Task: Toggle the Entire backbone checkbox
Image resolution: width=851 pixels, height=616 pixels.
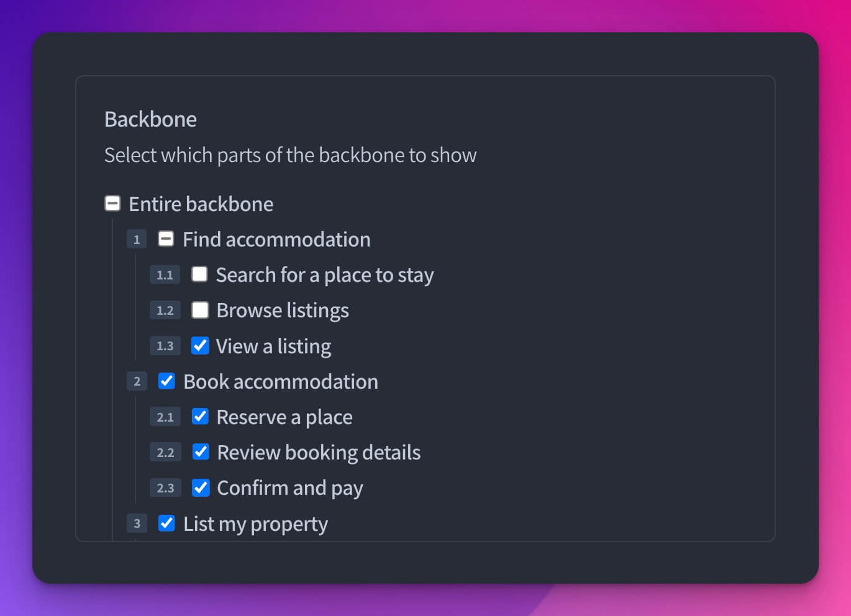Action: click(x=112, y=203)
